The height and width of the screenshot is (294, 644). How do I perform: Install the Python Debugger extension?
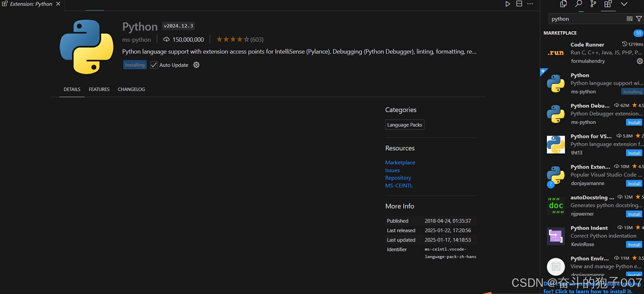point(634,123)
